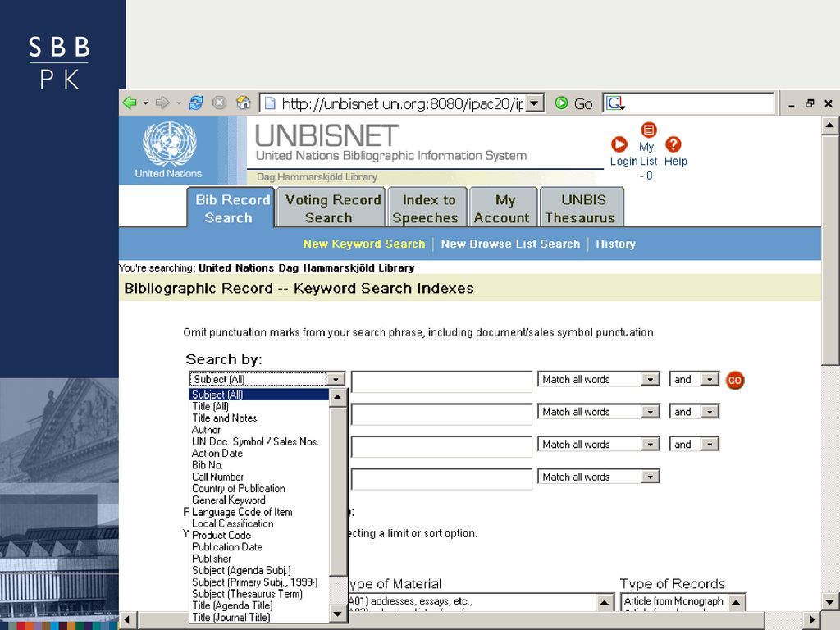Click the browser forward arrow

point(162,103)
